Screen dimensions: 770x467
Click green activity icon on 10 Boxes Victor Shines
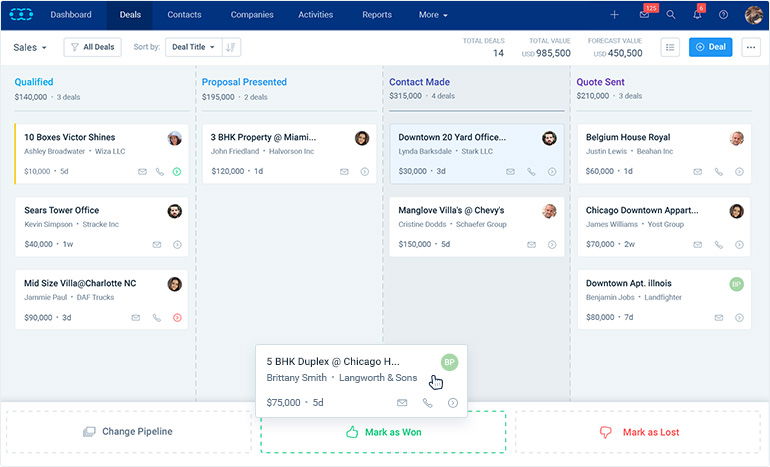177,171
